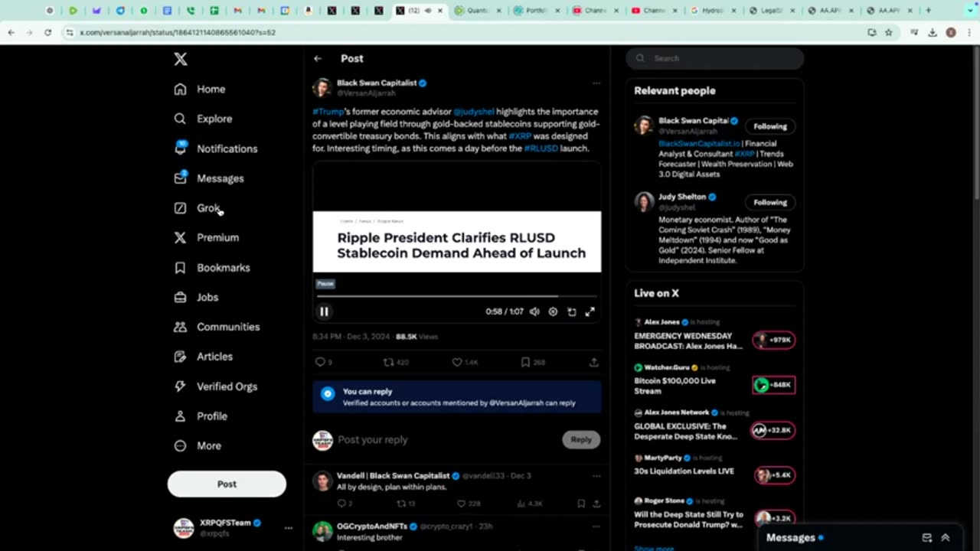
Task: Open the #Trump hashtag link
Action: 328,112
